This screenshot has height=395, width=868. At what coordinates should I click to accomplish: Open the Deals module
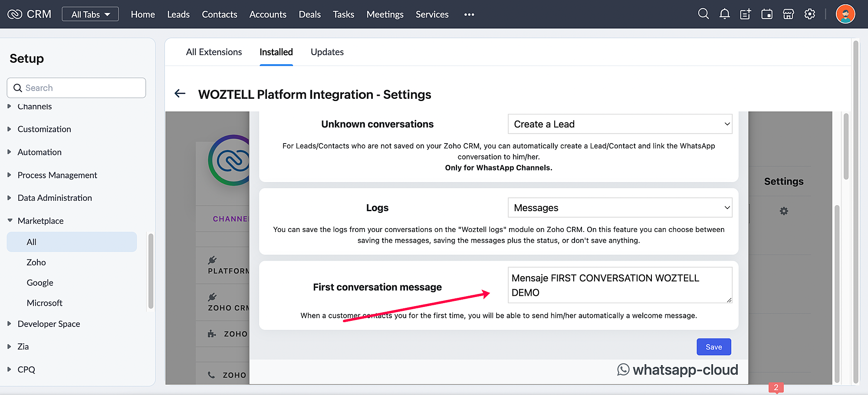pos(310,14)
